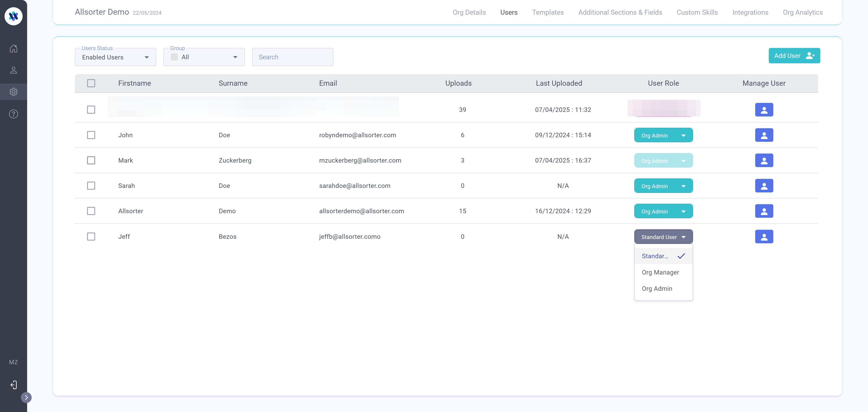Click into the Search field

[x=292, y=57]
